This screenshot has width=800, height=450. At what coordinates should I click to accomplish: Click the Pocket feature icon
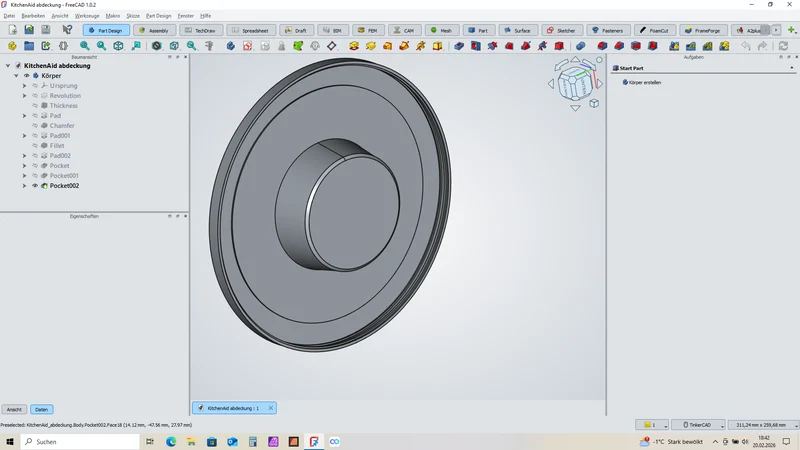[x=459, y=46]
